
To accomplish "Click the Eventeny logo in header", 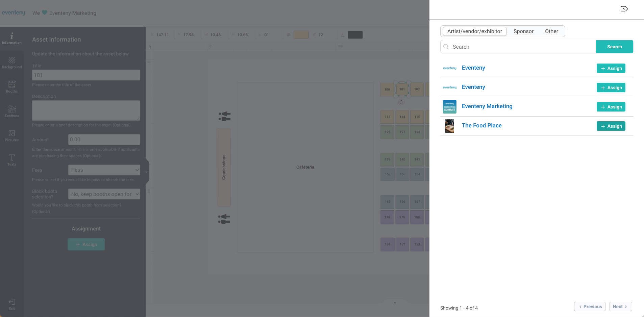I will [14, 13].
